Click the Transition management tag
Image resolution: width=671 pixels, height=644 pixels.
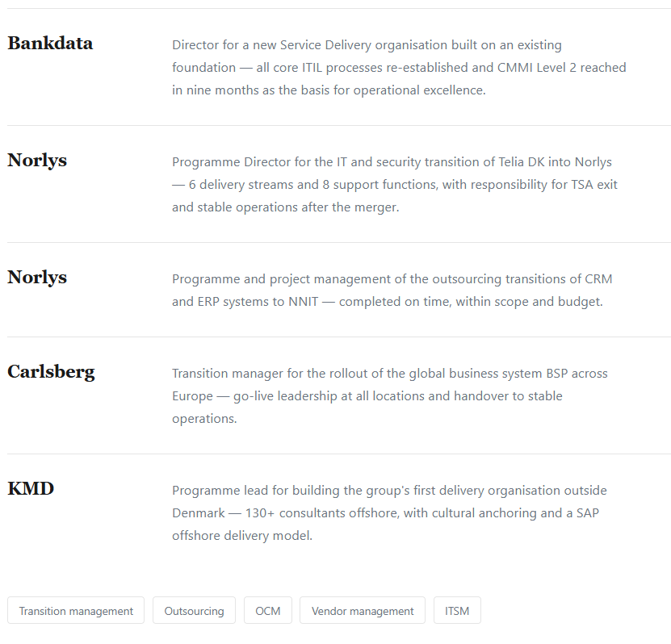point(76,611)
